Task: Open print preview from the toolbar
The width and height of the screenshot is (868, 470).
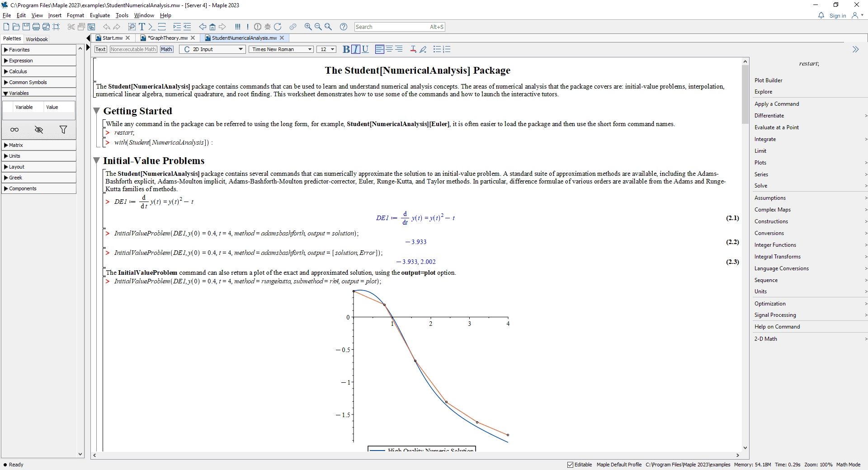Action: point(46,27)
